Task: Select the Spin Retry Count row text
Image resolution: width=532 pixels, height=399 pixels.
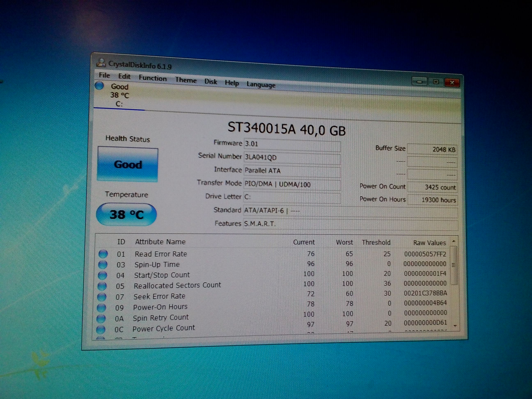Action: 161,318
